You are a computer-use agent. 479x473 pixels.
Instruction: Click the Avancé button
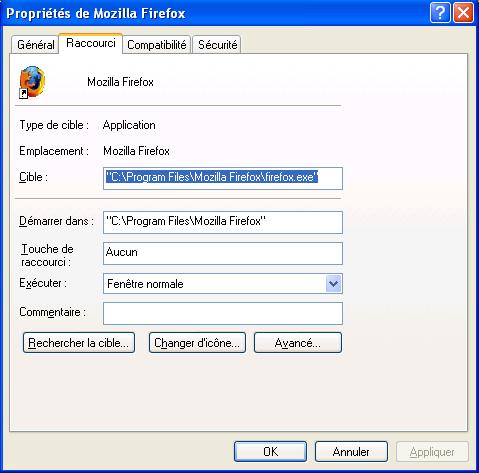[298, 343]
